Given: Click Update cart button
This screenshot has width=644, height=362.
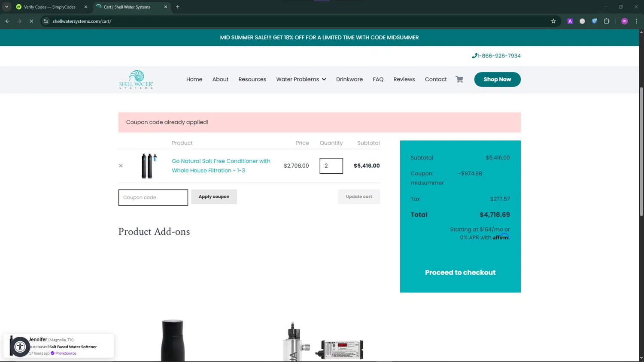Looking at the screenshot, I should (x=359, y=197).
